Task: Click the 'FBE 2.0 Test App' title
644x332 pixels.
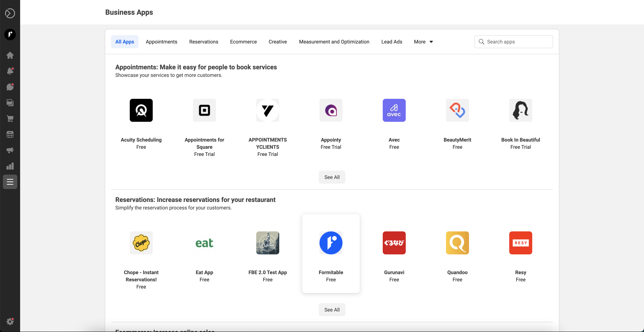Action: (268, 272)
